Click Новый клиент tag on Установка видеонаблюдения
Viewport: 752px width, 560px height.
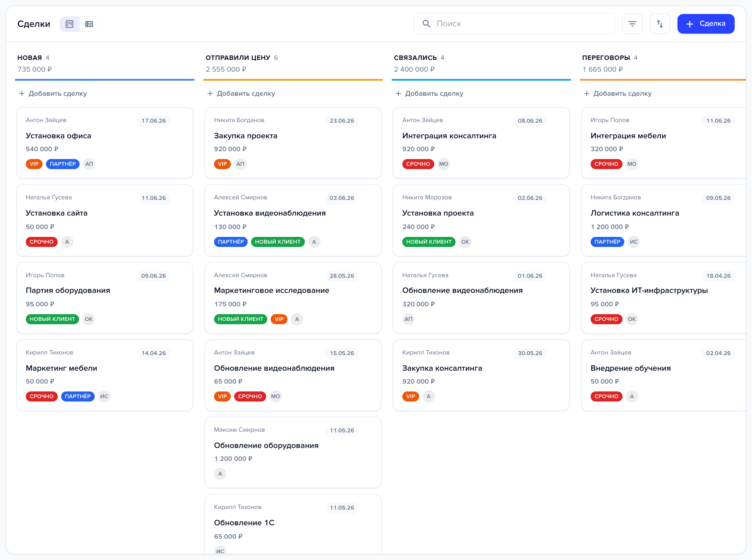tap(278, 242)
